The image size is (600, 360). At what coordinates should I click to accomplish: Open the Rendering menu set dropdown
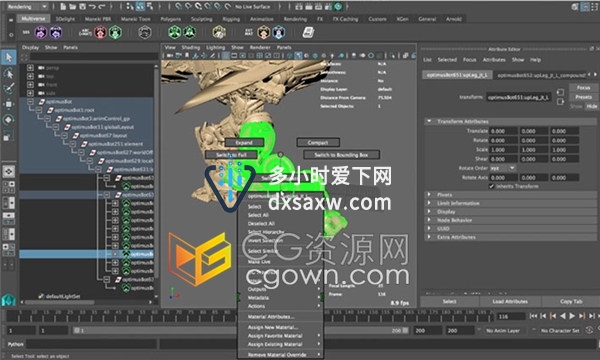click(27, 7)
